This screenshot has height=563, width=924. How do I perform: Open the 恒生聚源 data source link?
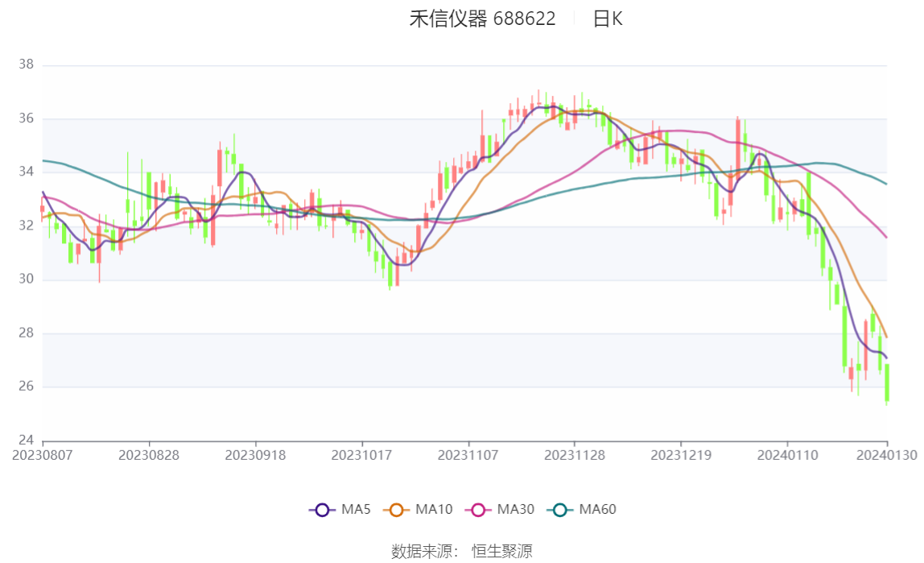pos(501,551)
